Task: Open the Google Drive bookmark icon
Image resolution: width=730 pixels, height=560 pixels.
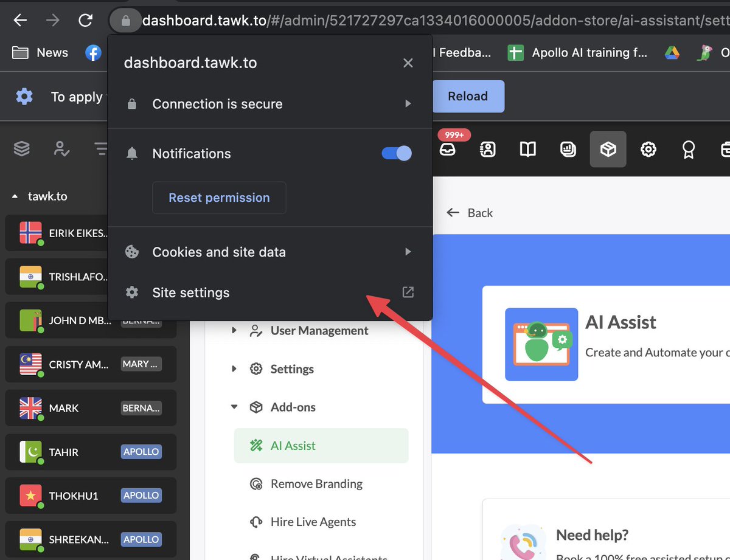Action: click(x=672, y=53)
